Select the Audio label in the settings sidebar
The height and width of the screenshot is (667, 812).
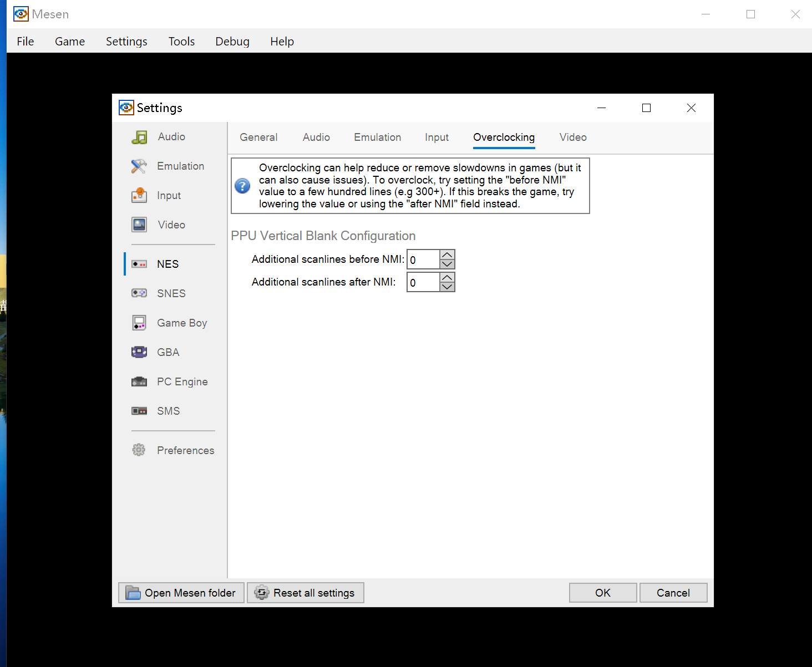click(171, 136)
